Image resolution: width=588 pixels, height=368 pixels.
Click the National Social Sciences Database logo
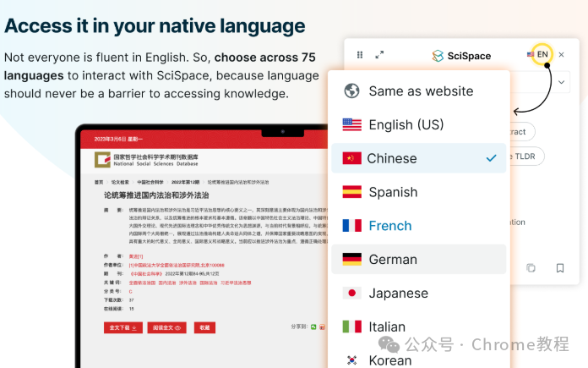(x=102, y=160)
